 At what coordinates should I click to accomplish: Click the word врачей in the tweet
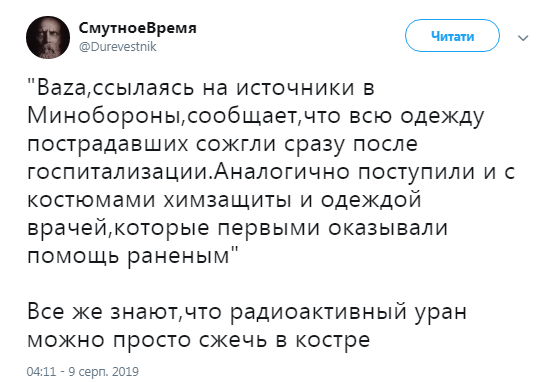[66, 229]
